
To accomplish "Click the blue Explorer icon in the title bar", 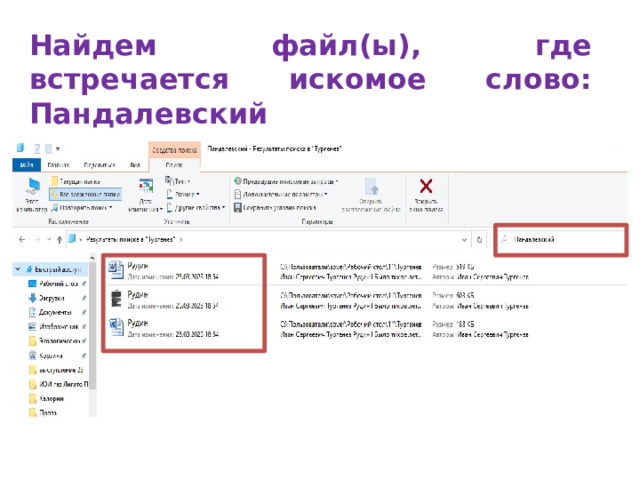I will point(20,148).
